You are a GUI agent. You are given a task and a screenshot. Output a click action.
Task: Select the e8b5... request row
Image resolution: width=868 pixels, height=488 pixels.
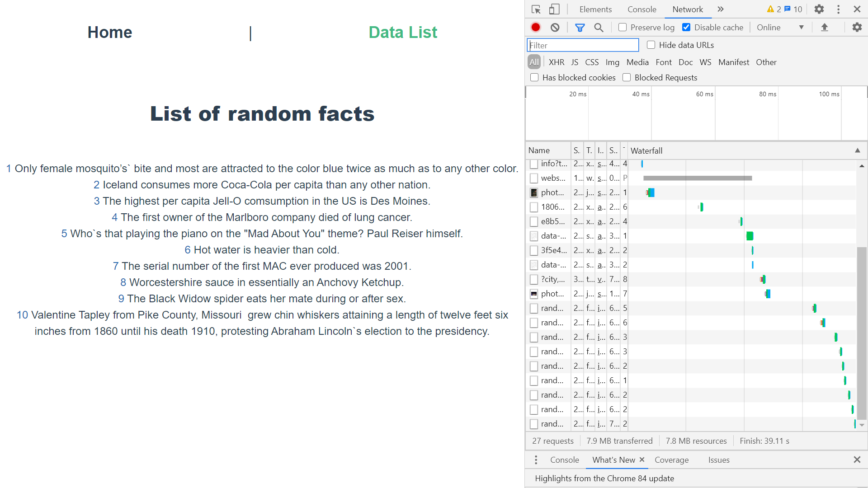coord(691,221)
